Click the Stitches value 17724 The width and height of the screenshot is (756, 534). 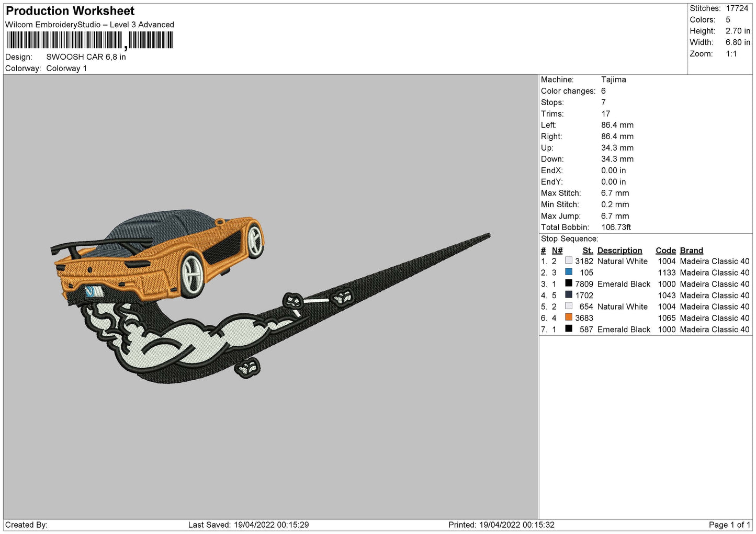pos(737,8)
